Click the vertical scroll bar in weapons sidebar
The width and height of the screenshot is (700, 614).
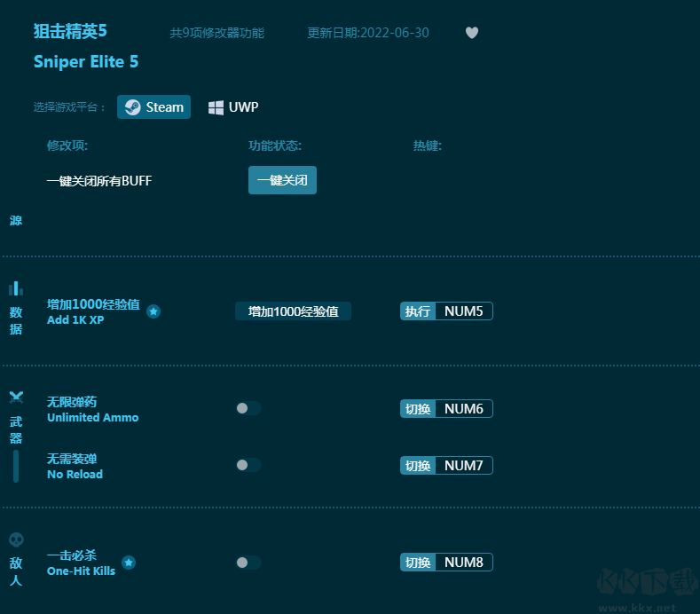point(16,466)
